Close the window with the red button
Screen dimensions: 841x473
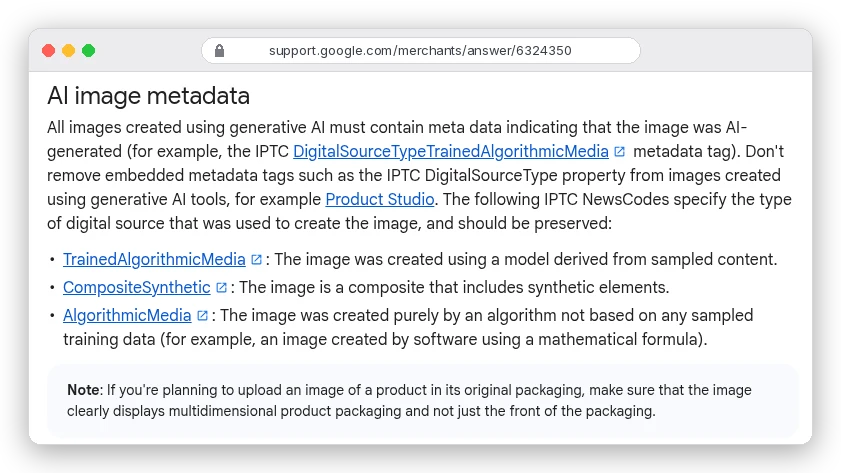[x=49, y=51]
